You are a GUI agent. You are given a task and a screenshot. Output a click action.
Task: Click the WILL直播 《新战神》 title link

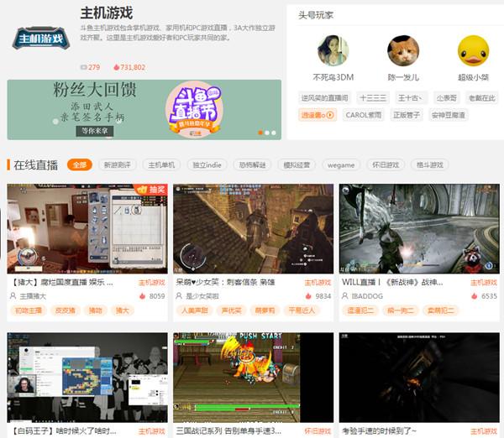(x=392, y=282)
